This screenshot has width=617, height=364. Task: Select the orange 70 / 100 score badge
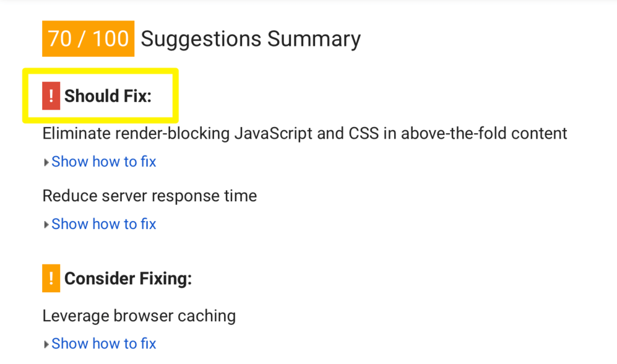(x=88, y=39)
